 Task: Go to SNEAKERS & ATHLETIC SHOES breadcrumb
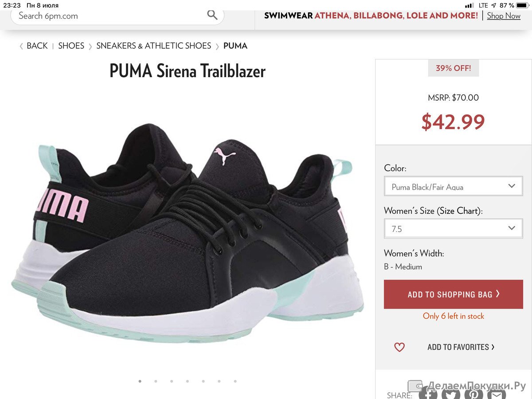(x=153, y=46)
